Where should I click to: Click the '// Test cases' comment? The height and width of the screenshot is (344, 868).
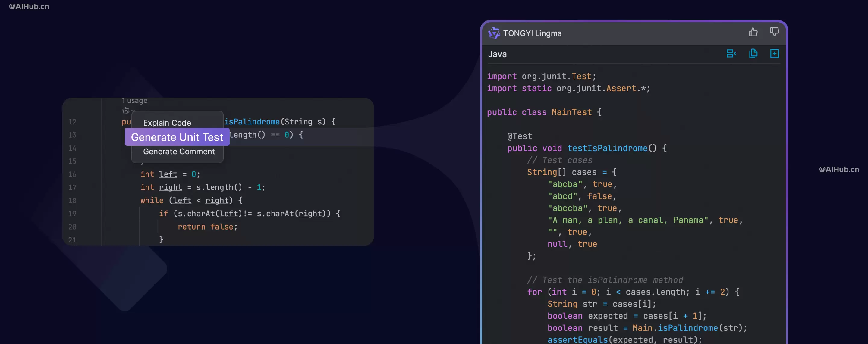[x=560, y=160]
